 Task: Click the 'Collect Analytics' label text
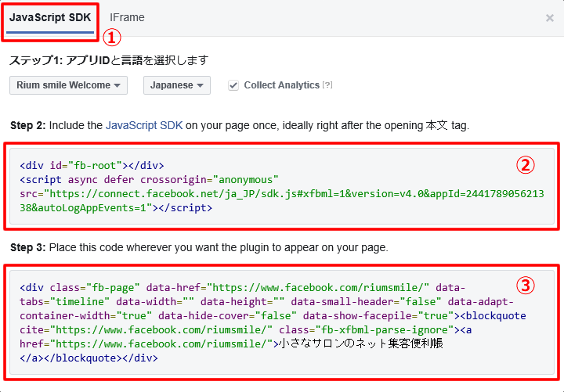click(282, 85)
